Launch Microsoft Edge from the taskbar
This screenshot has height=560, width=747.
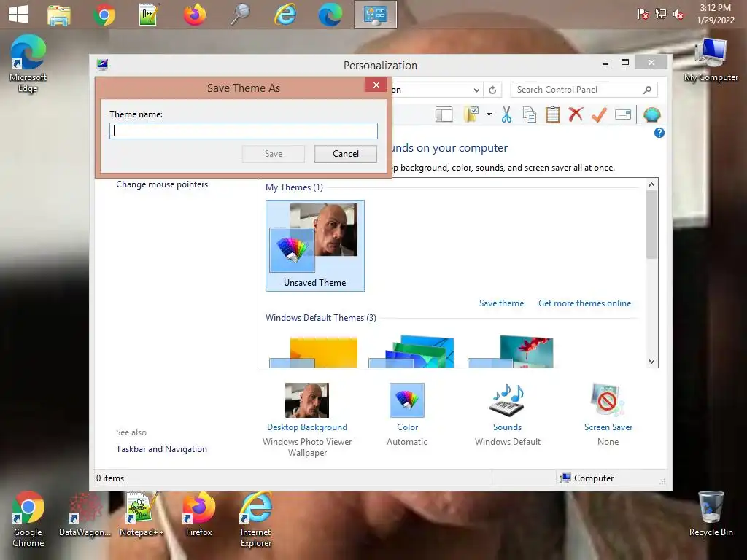click(x=330, y=15)
